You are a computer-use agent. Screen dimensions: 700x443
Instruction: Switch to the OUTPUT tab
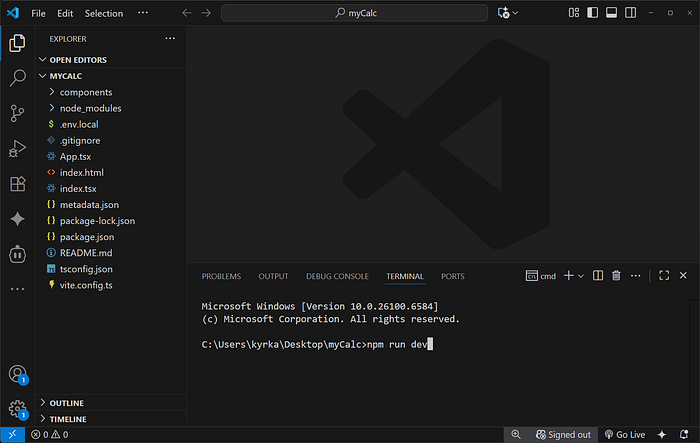(x=273, y=276)
